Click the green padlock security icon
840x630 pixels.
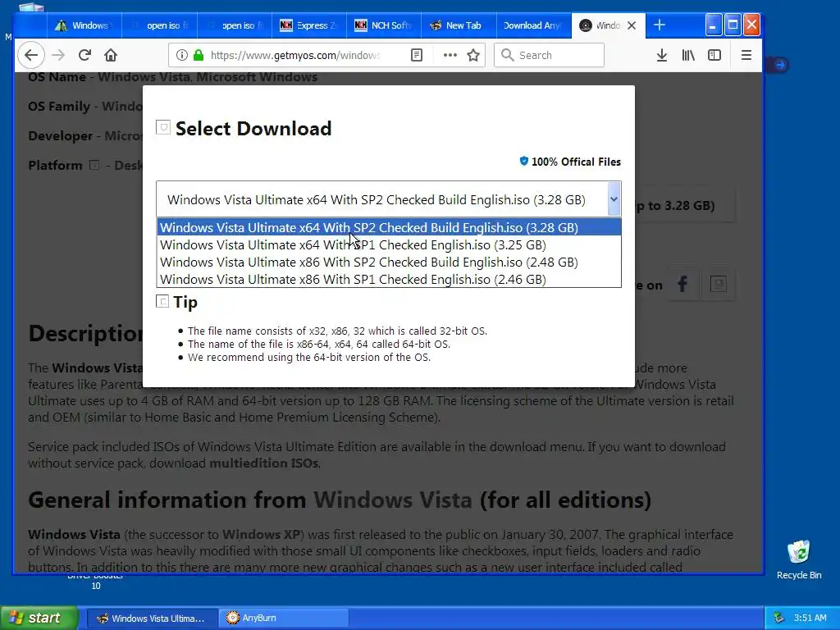coord(199,55)
